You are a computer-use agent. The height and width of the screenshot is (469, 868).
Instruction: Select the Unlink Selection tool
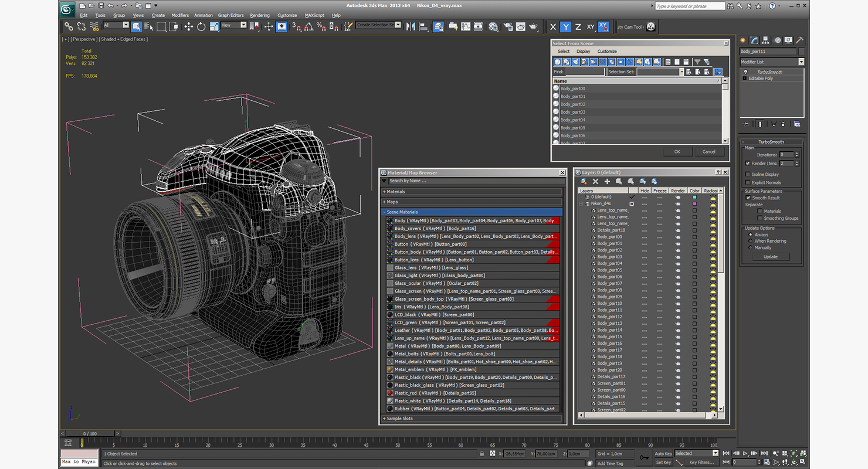coord(81,26)
